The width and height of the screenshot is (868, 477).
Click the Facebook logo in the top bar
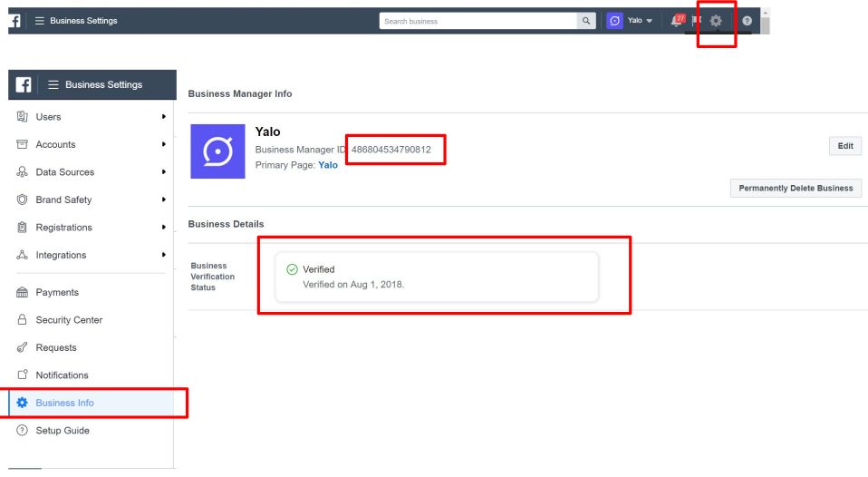14,21
